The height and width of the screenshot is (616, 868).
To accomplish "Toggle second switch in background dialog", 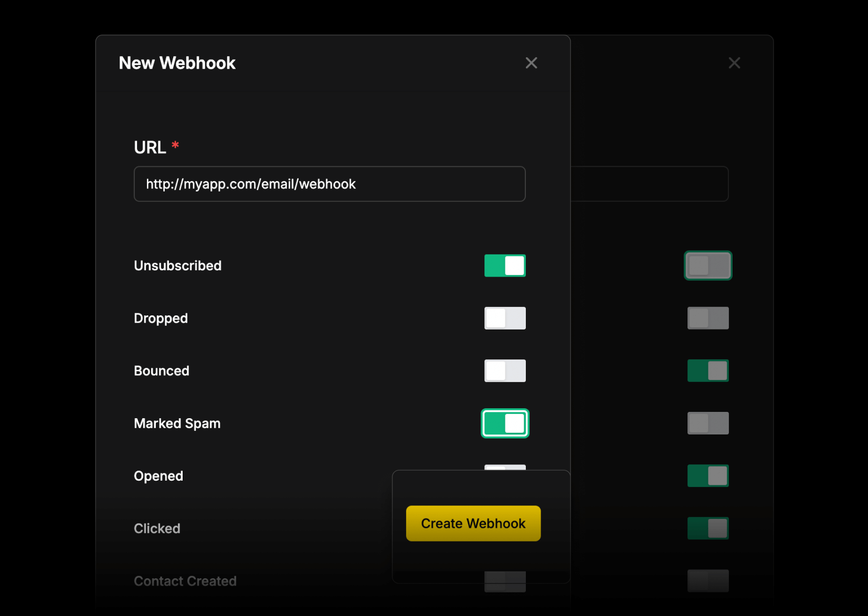I will pos(708,318).
